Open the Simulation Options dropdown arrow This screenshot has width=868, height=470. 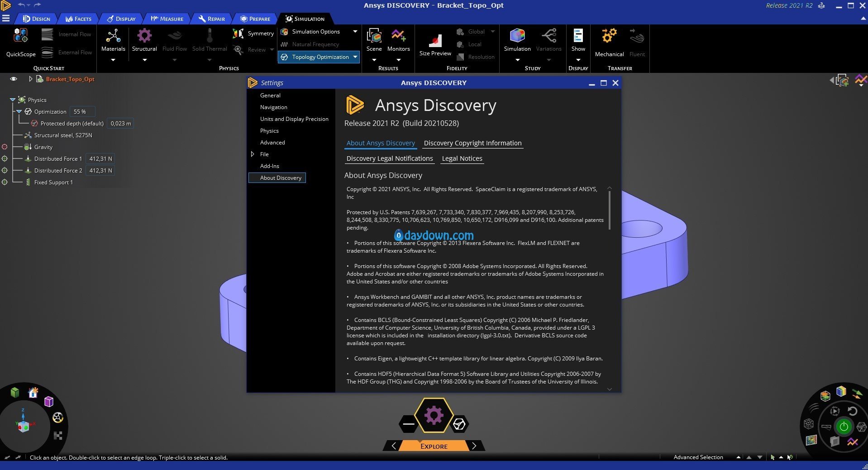(355, 32)
